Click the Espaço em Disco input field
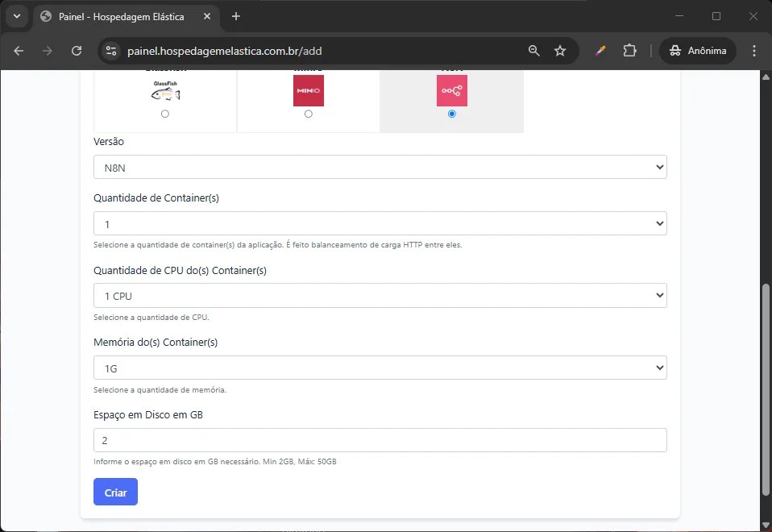This screenshot has height=532, width=772. point(380,440)
